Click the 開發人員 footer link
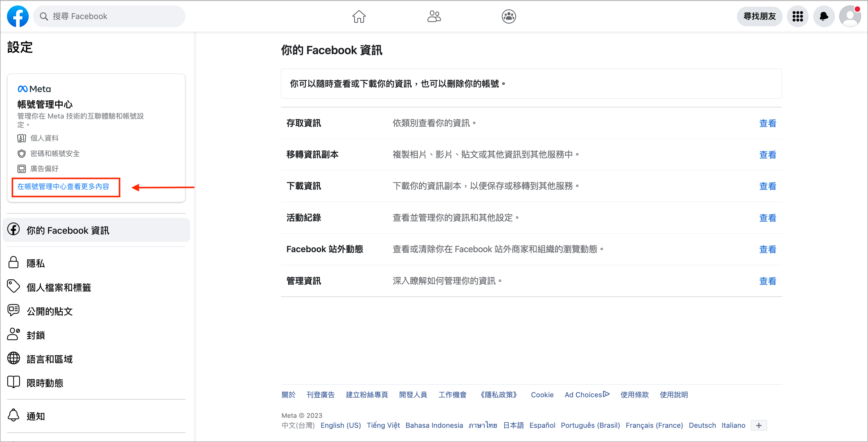The width and height of the screenshot is (868, 442). (413, 395)
